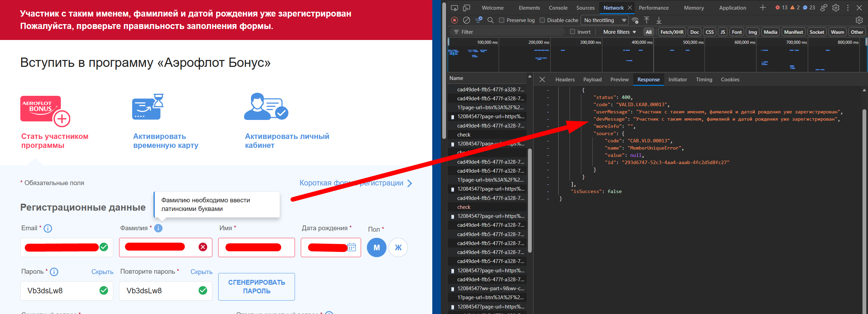Open the Фамилия field info icon
The width and height of the screenshot is (868, 314).
pos(158,228)
